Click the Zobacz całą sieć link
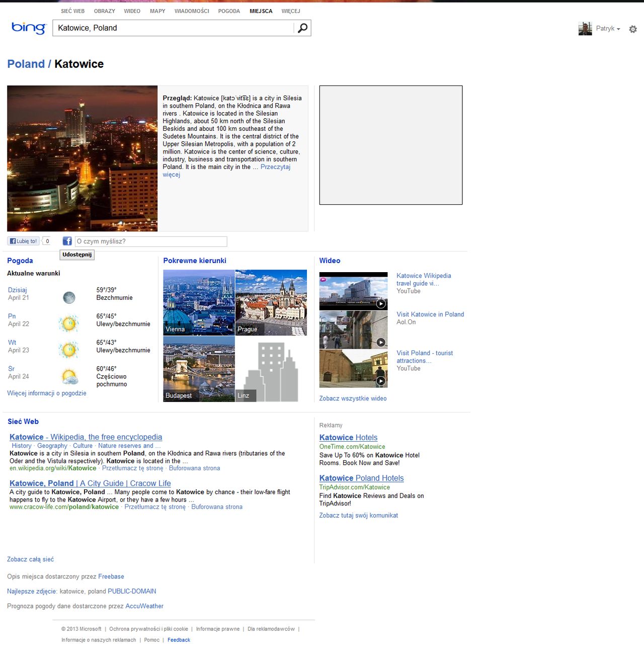 tap(30, 559)
